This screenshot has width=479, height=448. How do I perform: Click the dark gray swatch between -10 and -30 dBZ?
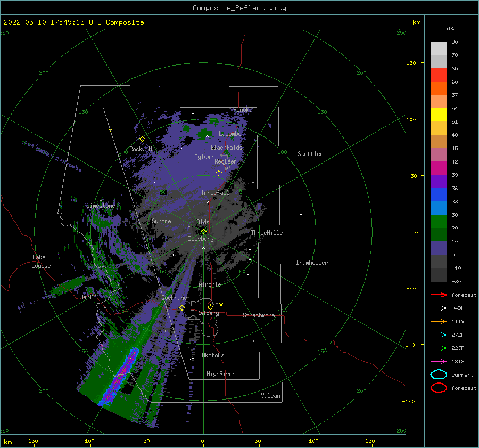439,275
